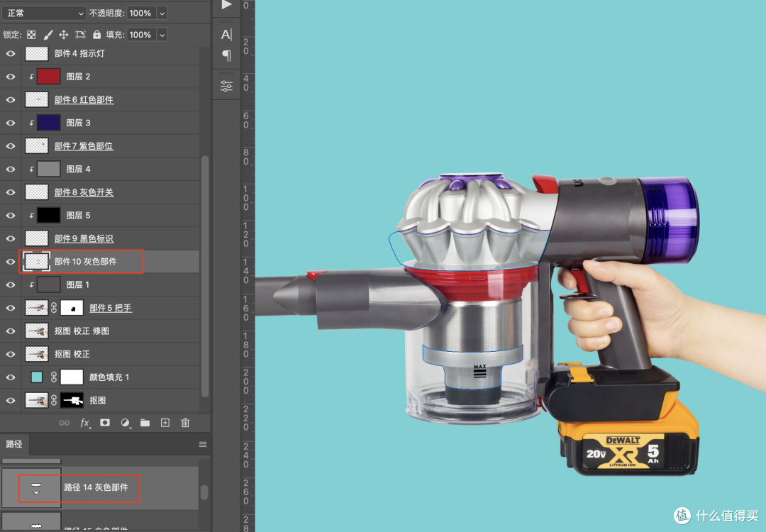Click the link layers icon
766x532 pixels.
[64, 423]
